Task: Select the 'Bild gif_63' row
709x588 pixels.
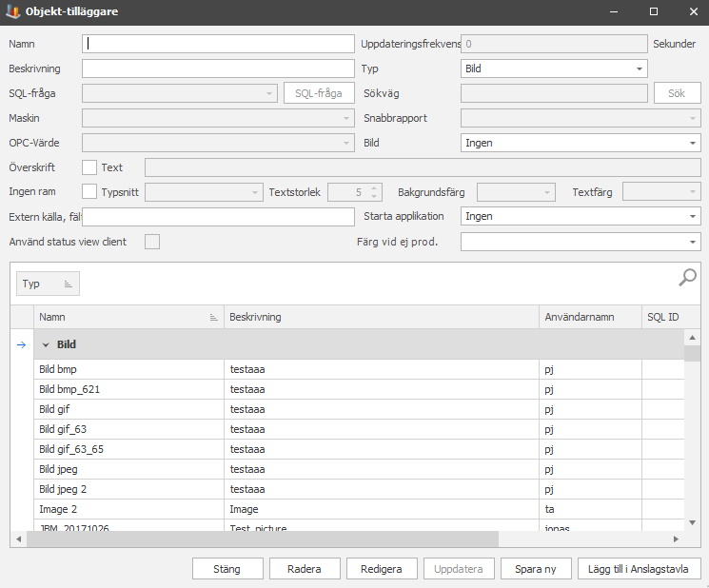Action: point(359,429)
